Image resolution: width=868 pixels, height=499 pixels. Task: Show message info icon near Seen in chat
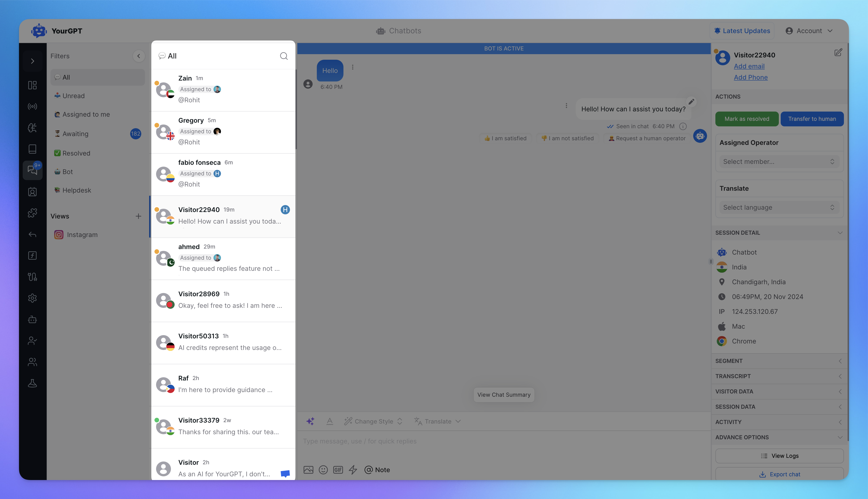coord(683,126)
